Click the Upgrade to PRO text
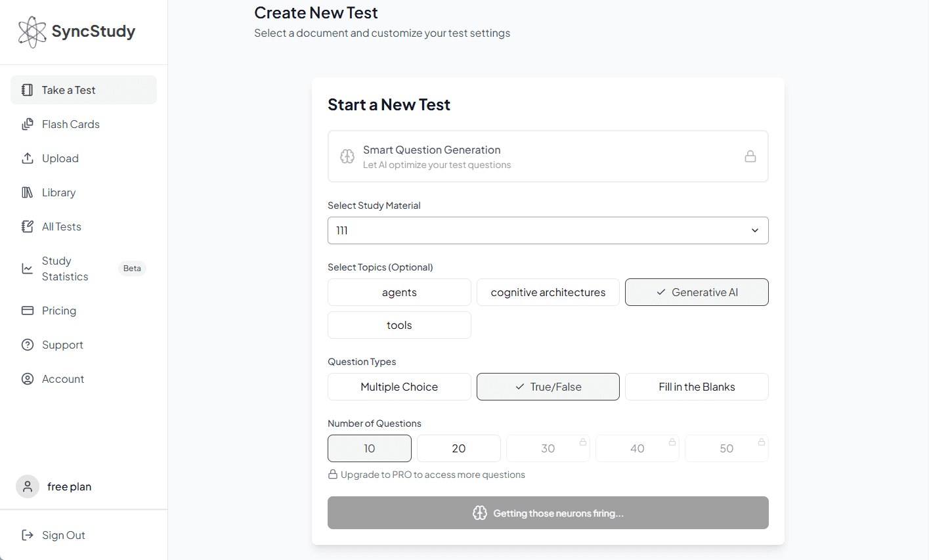The image size is (929, 560). (x=432, y=475)
